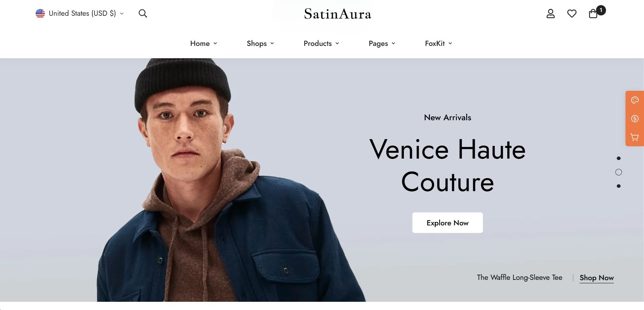The width and height of the screenshot is (644, 310).
Task: Select the third slideshow dot
Action: tap(619, 186)
